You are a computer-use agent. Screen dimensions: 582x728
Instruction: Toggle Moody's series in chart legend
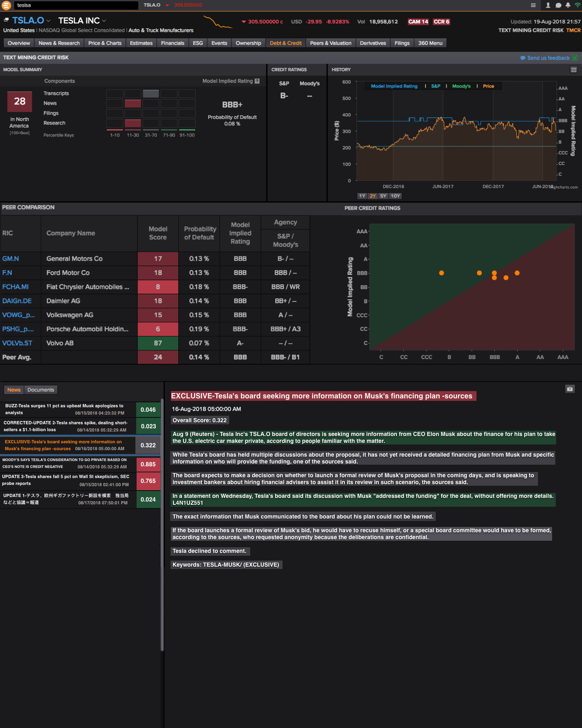[461, 86]
